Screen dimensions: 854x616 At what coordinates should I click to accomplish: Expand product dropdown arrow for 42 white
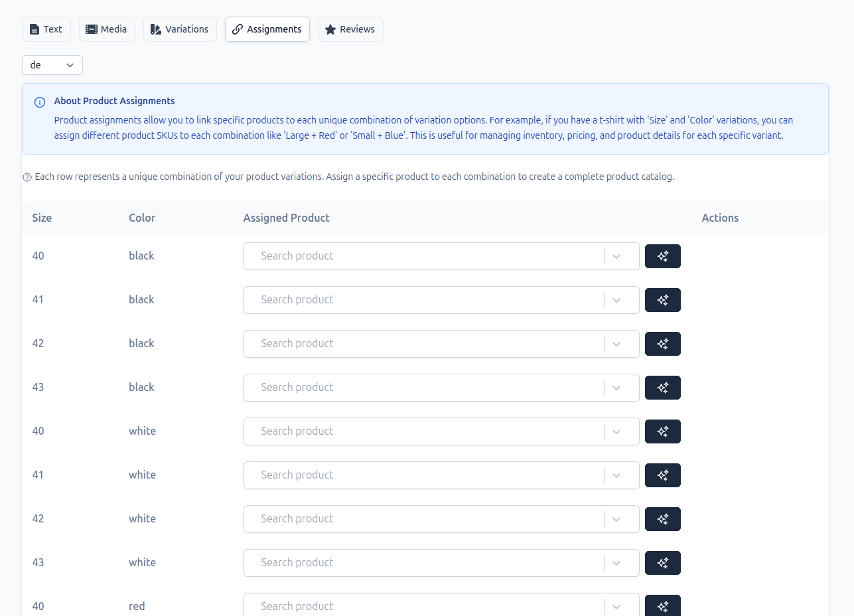(x=616, y=519)
